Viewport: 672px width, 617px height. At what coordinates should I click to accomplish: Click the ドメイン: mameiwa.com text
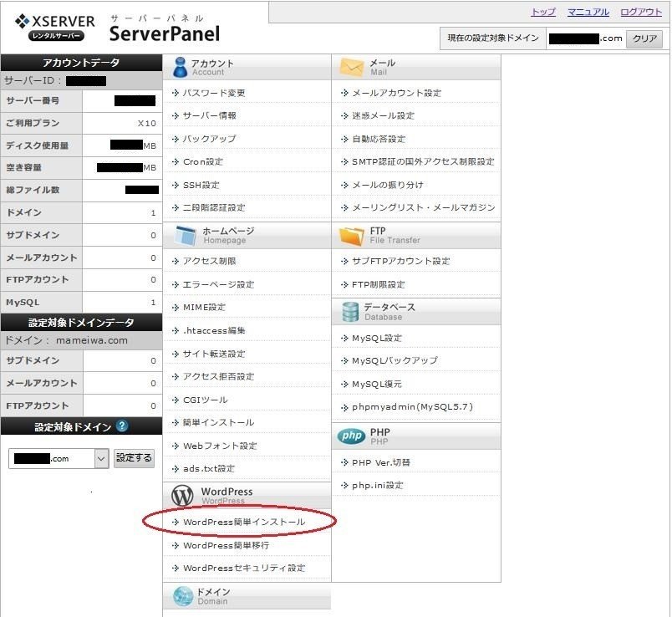(66, 340)
